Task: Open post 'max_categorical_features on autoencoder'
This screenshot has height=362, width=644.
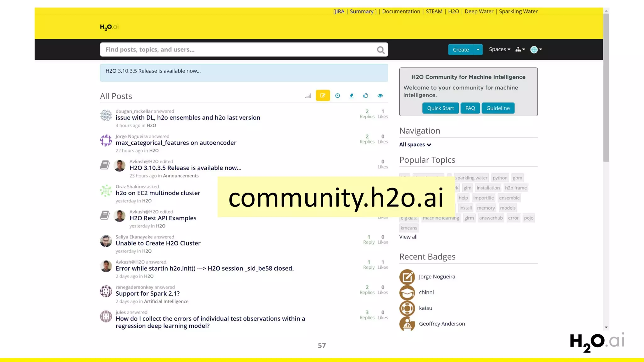Action: [x=176, y=143]
